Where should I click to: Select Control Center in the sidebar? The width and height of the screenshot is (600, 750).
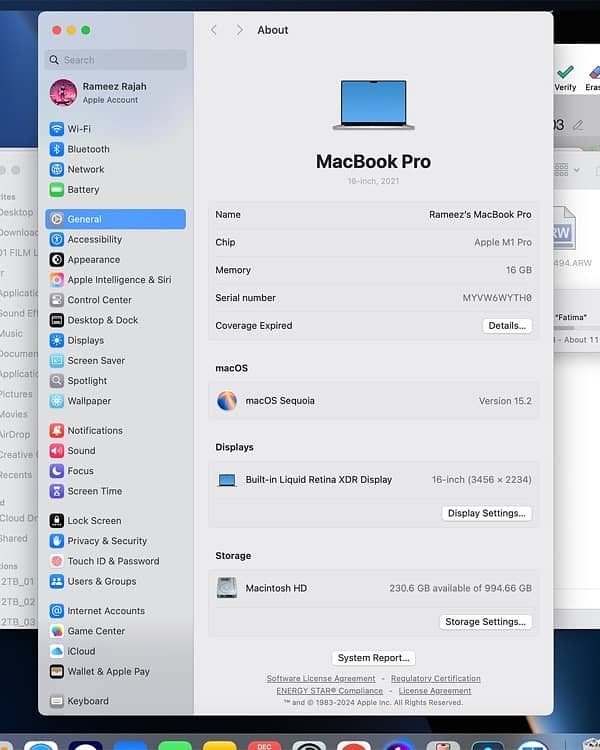point(99,300)
